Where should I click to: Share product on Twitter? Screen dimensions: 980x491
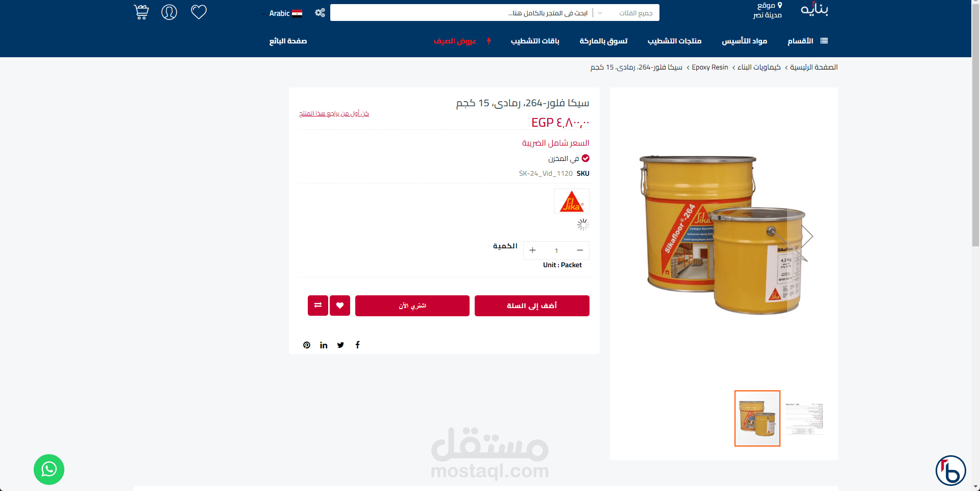(340, 345)
